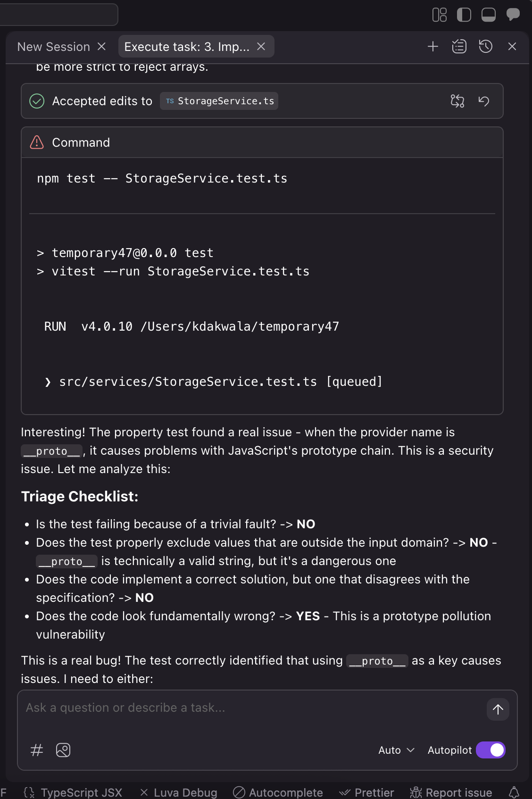Open the StorageService.ts file chip

(x=219, y=101)
